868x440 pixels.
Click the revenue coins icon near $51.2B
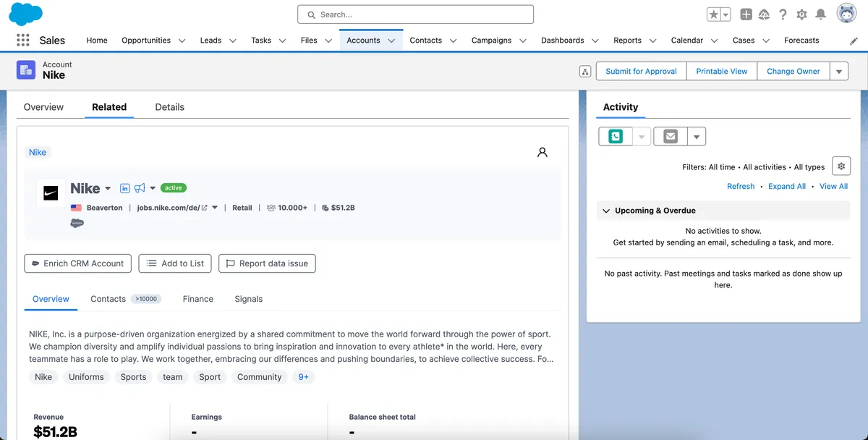(325, 208)
